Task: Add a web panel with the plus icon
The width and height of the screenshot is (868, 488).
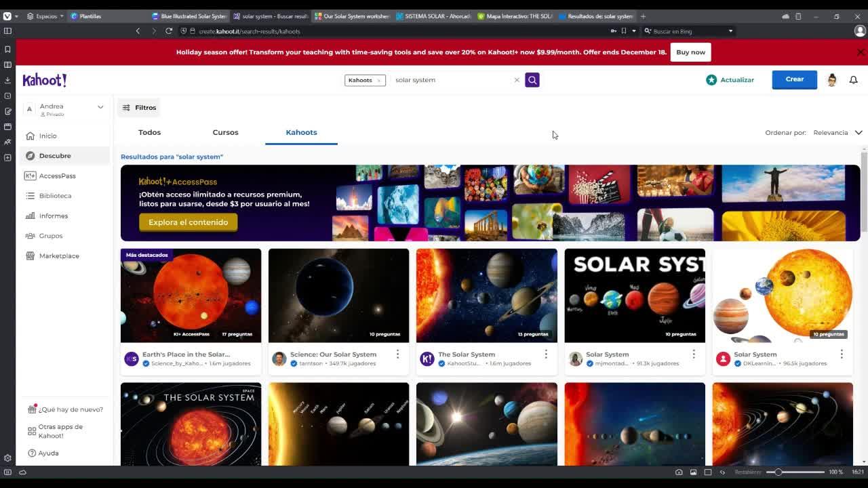Action: point(7,157)
